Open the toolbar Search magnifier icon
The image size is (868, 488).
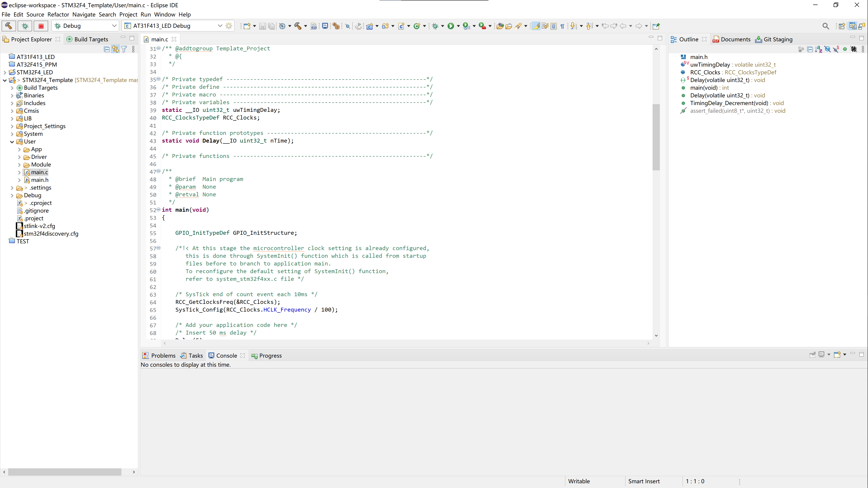(826, 26)
